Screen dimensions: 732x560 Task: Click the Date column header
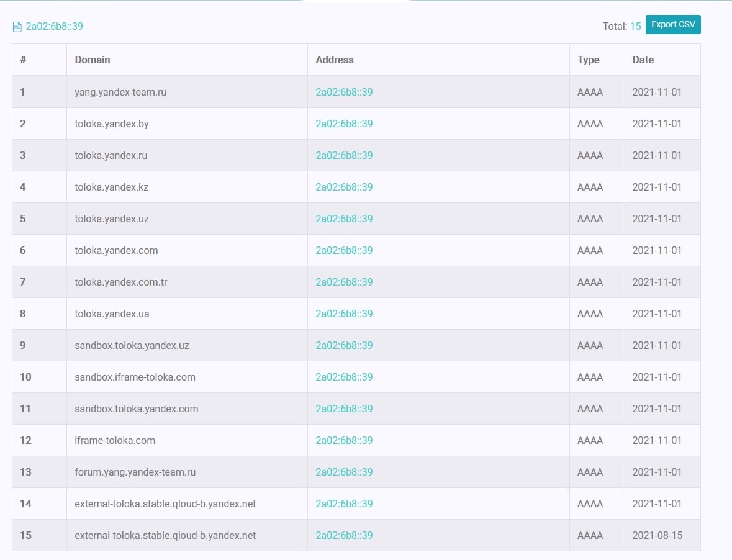643,60
